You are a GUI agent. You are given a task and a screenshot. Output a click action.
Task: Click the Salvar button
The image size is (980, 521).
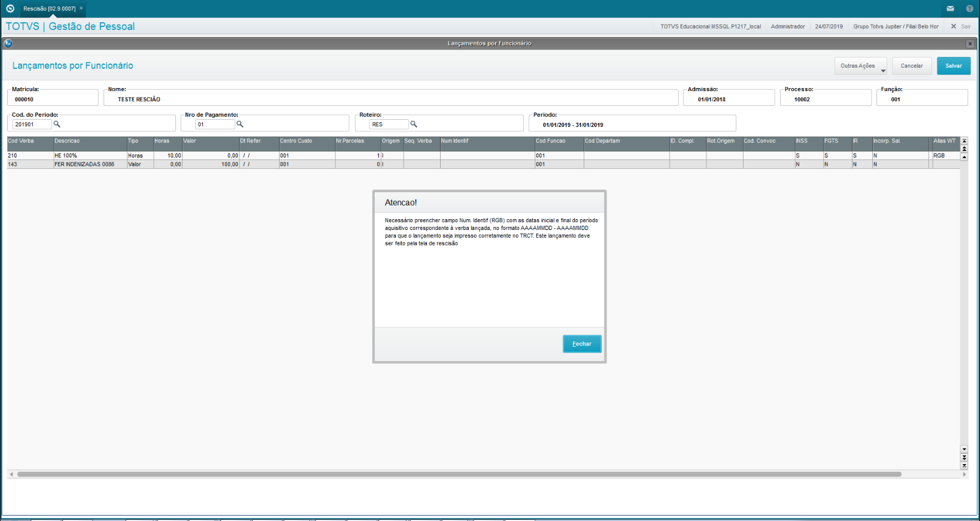[x=954, y=66]
